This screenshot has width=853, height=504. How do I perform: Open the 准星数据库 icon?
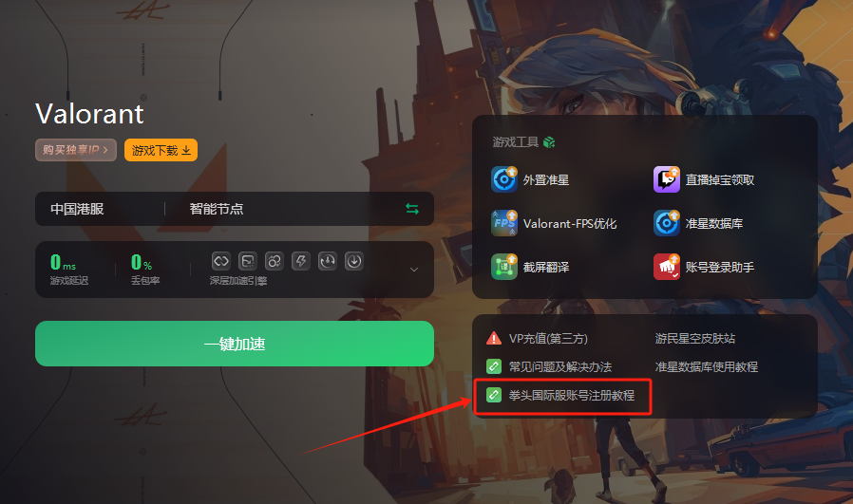pos(667,223)
